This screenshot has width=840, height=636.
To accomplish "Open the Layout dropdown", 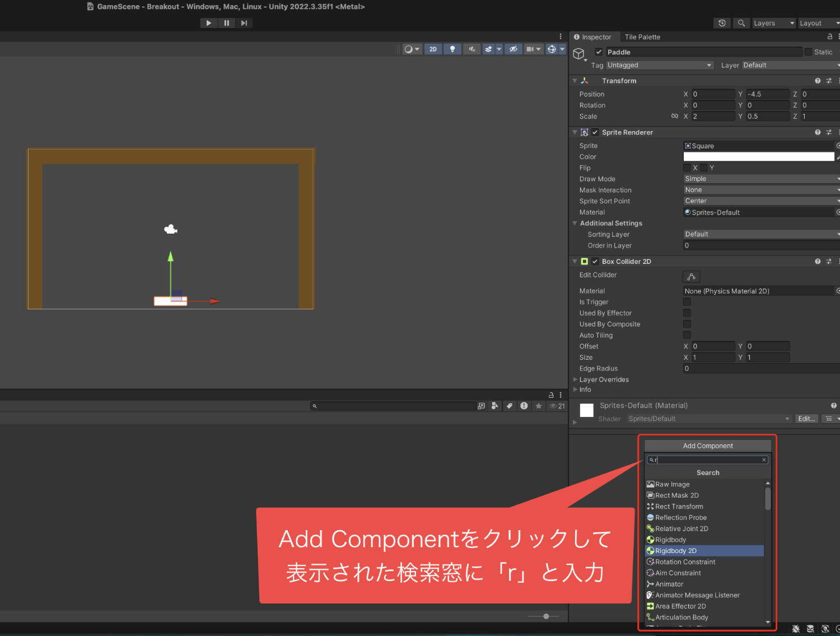I will [x=819, y=23].
